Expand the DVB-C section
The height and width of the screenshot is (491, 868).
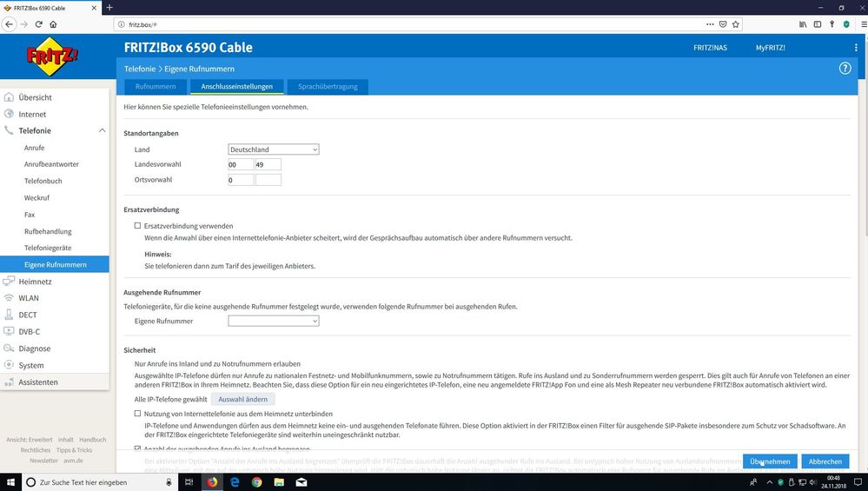(30, 332)
